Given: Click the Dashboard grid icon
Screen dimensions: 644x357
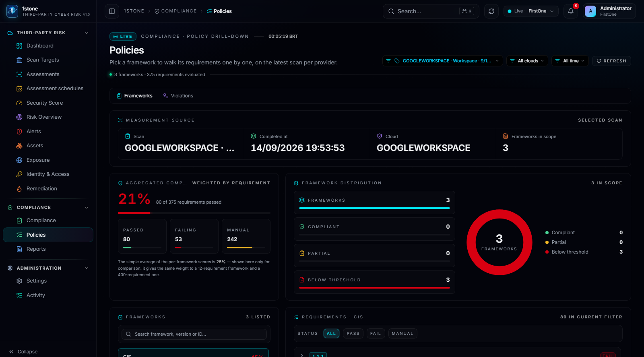Looking at the screenshot, I should pos(19,46).
